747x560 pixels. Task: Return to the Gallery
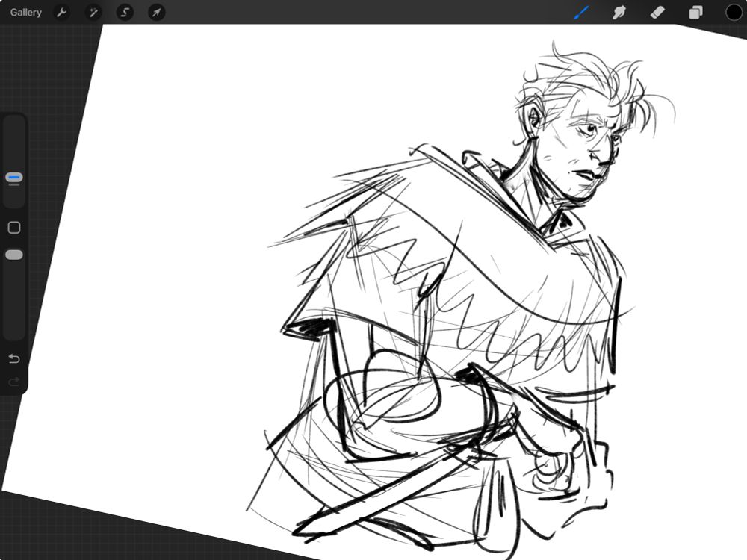tap(25, 13)
